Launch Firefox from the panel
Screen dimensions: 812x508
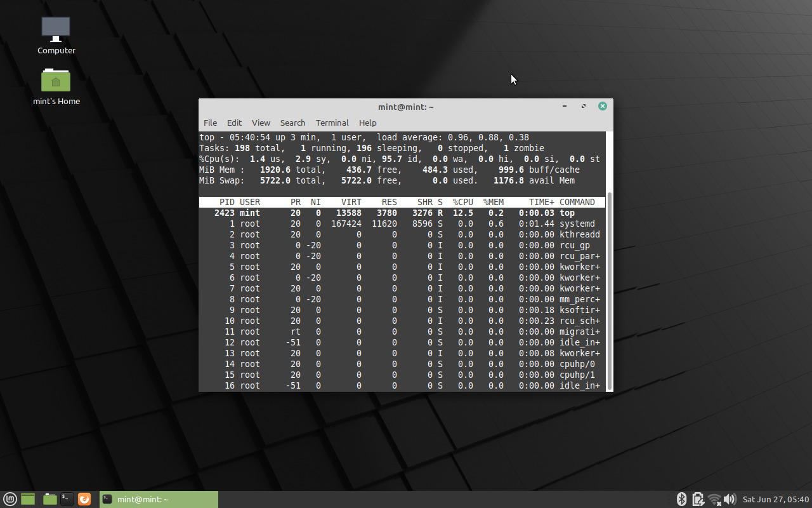(x=84, y=499)
